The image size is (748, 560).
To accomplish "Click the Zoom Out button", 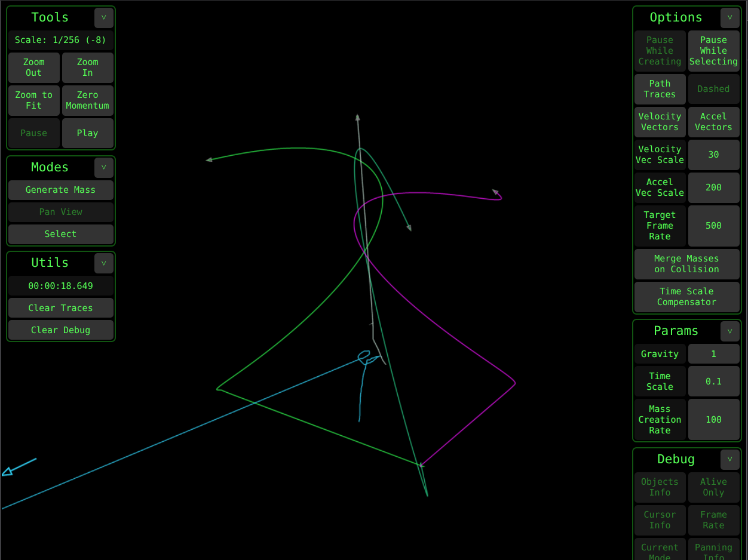I will click(x=34, y=67).
